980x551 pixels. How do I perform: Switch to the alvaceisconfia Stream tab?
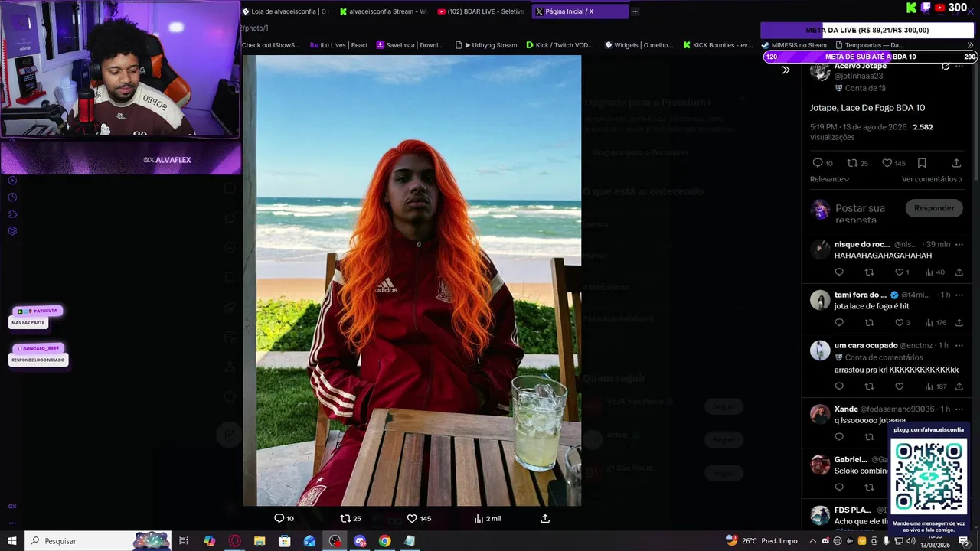point(383,11)
